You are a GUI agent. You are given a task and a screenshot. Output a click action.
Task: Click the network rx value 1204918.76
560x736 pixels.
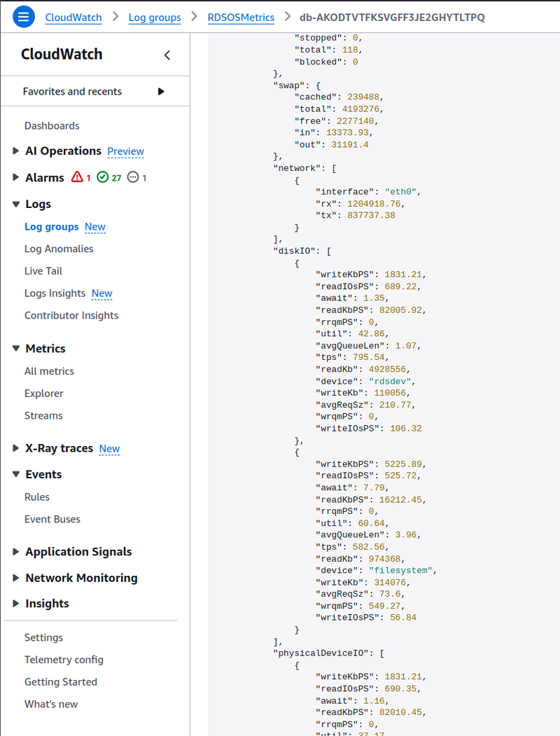(374, 204)
